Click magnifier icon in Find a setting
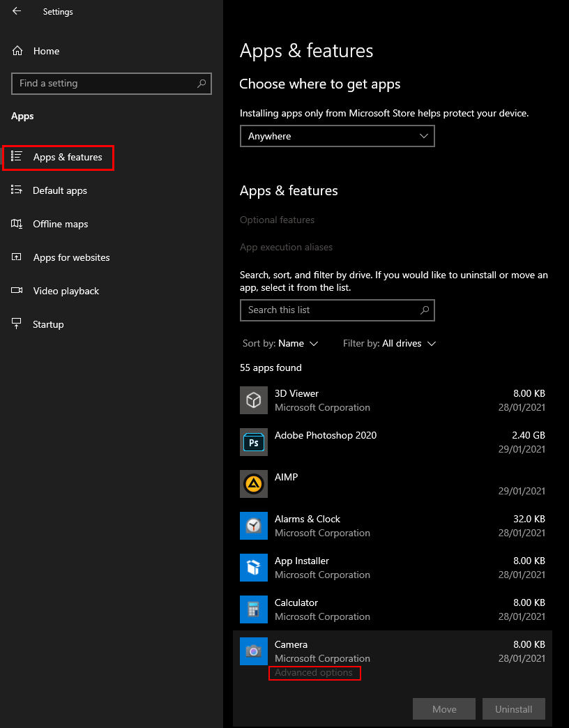 (202, 84)
